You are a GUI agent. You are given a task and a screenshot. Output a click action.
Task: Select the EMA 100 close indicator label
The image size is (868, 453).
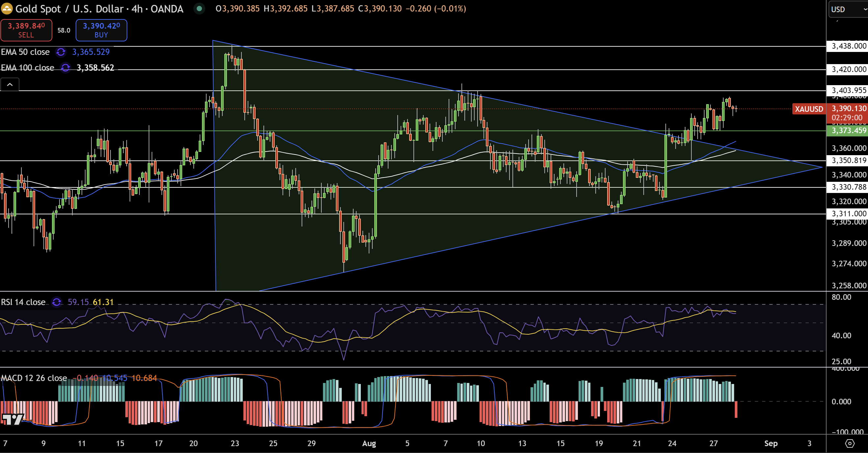click(28, 68)
